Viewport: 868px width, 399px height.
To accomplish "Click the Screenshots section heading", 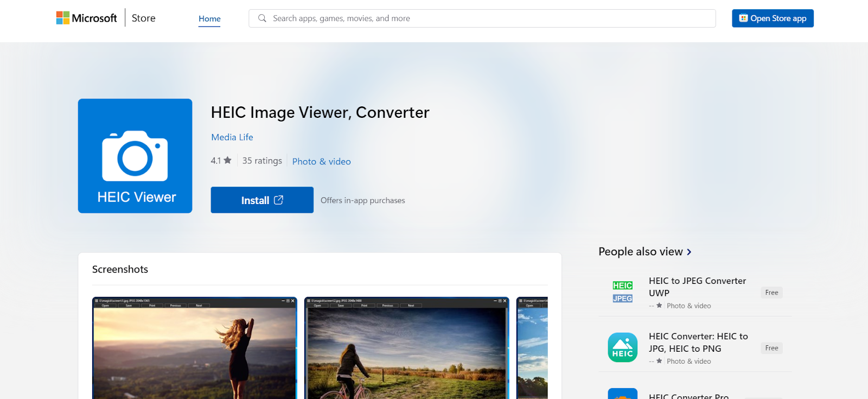I will [120, 269].
